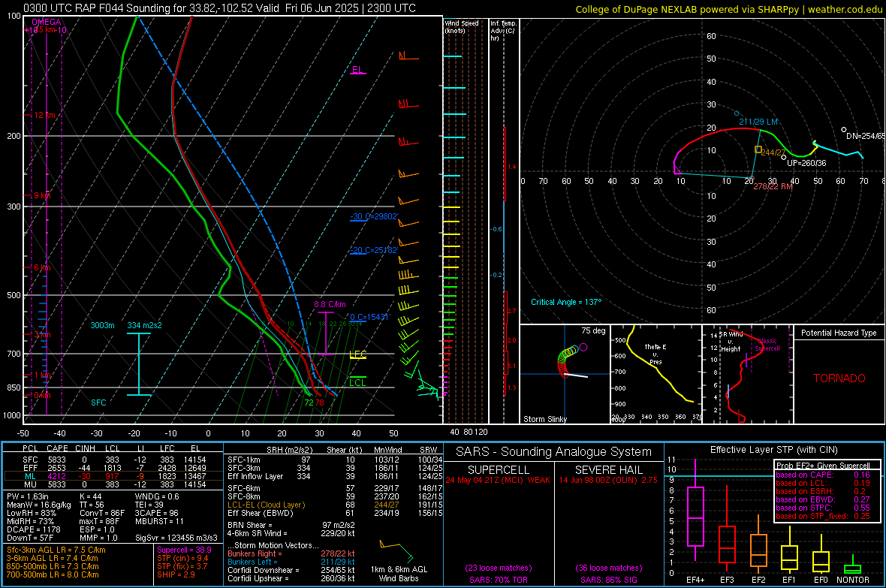Select the MU parcel row
Image resolution: width=886 pixels, height=588 pixels.
click(113, 484)
